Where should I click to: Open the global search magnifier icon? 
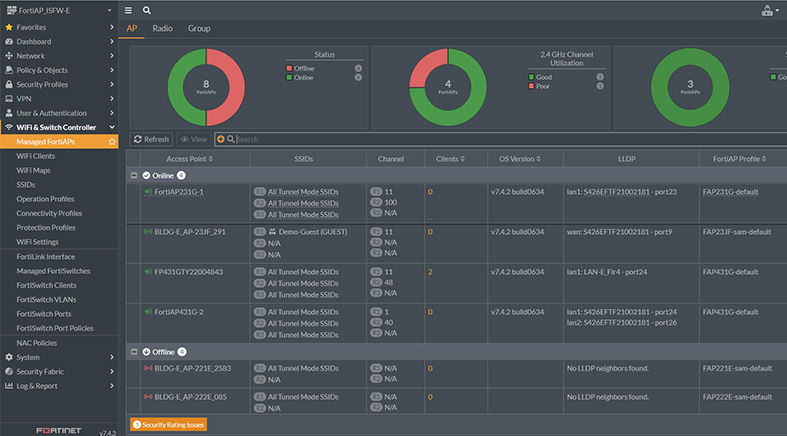pos(147,10)
